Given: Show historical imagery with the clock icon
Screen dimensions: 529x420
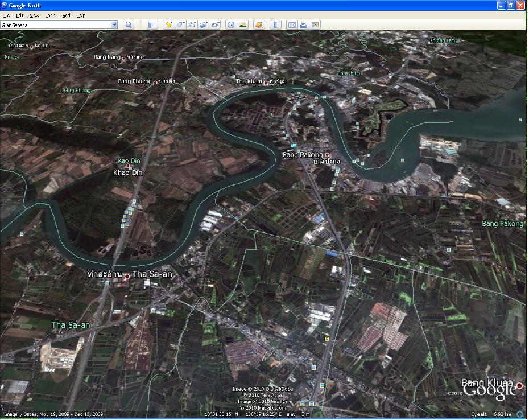Looking at the screenshot, I should pos(231,24).
